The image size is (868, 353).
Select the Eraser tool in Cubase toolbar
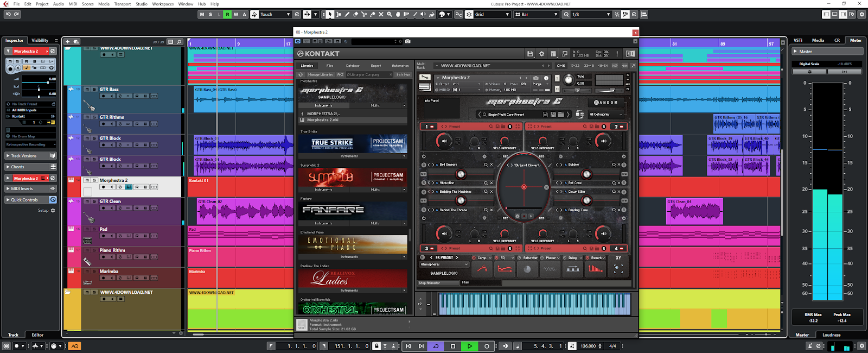(x=355, y=15)
